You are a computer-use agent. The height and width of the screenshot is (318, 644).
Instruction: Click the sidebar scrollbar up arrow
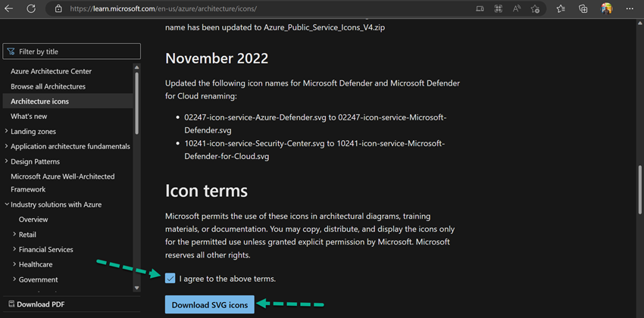coord(137,67)
